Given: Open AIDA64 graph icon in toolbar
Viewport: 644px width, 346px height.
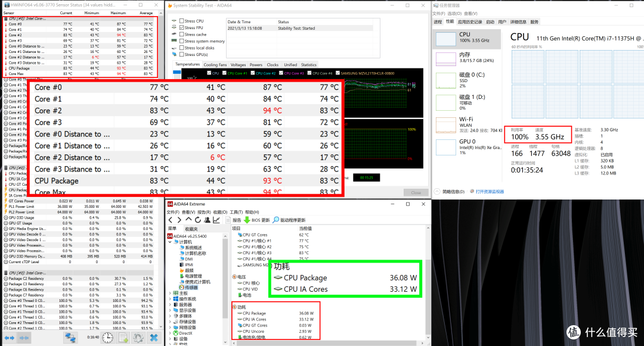Looking at the screenshot, I should pyautogui.click(x=216, y=220).
